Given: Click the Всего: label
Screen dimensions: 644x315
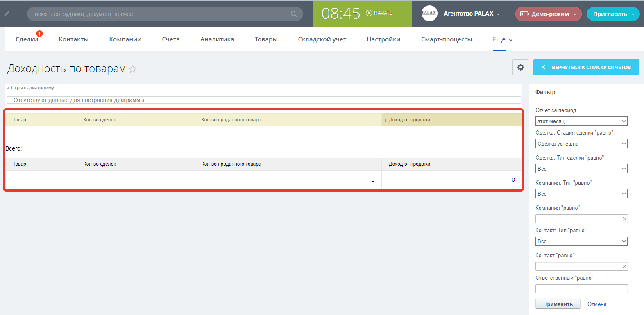Looking at the screenshot, I should pos(14,148).
